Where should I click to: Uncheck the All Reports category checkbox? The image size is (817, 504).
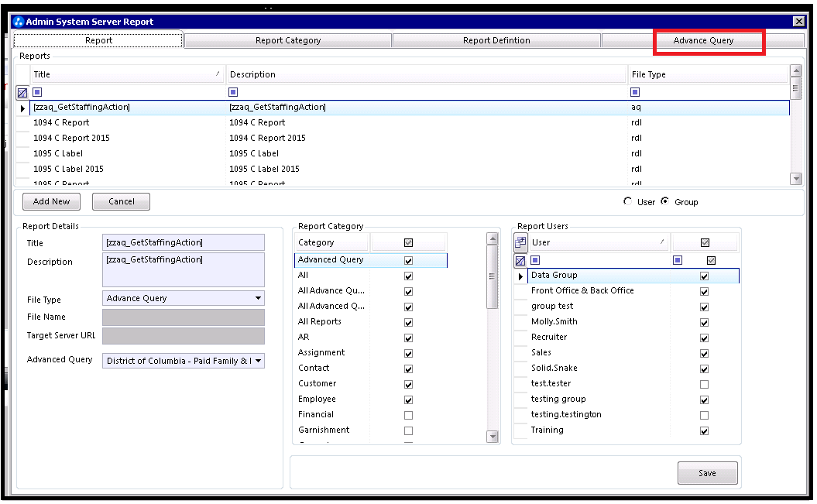coord(409,322)
